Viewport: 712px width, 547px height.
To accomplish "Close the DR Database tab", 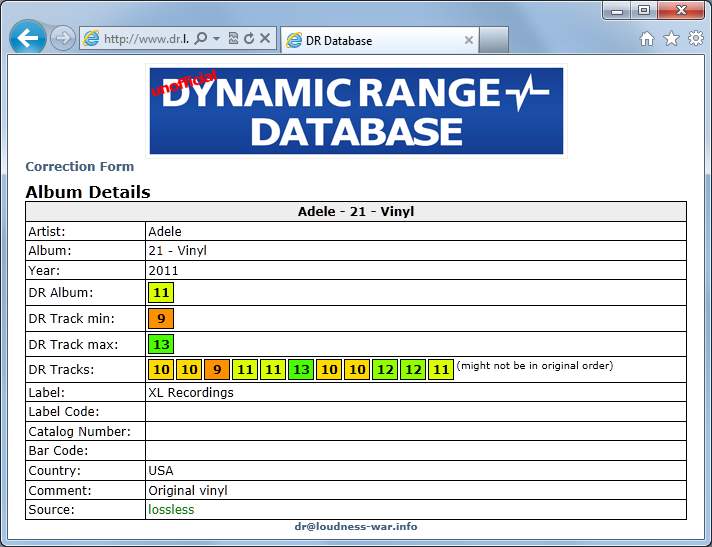I will pos(469,40).
